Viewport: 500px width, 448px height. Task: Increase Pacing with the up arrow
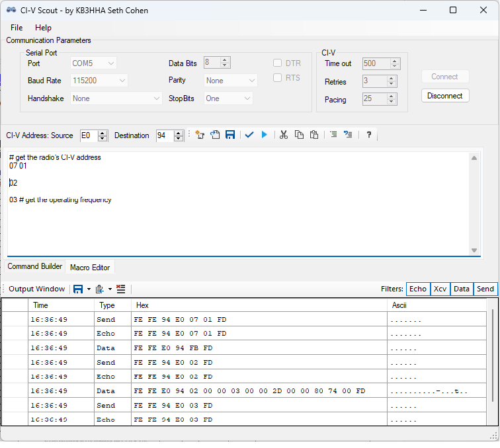click(x=392, y=96)
